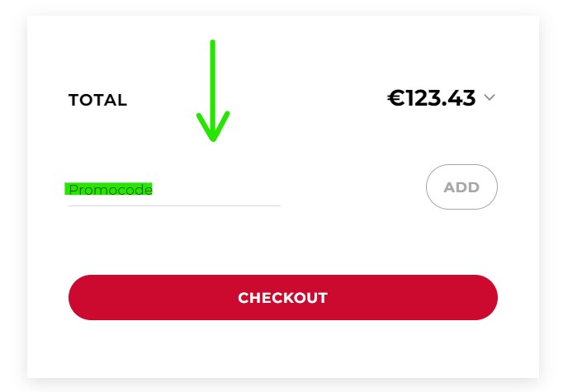Show order details via the small chevron
This screenshot has width=563, height=392.
pyautogui.click(x=490, y=98)
